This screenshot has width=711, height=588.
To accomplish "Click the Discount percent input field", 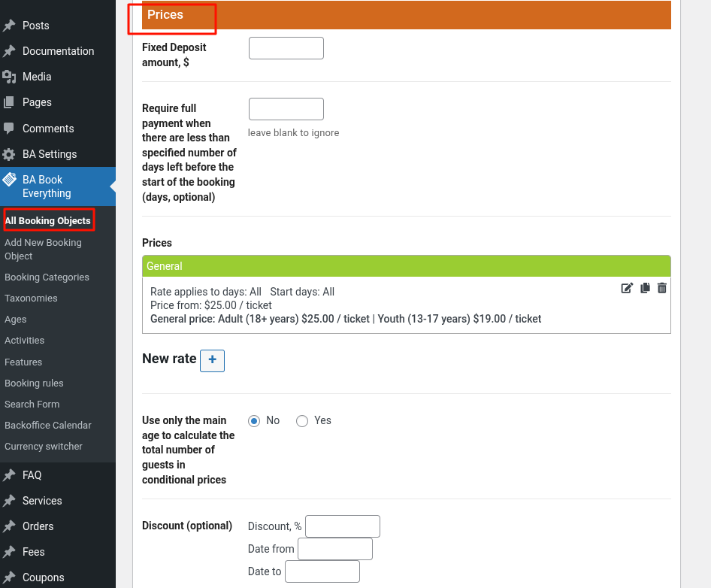I will coord(342,526).
